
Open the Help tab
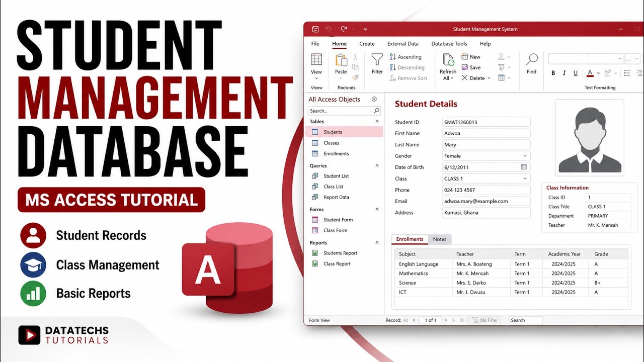pos(485,44)
